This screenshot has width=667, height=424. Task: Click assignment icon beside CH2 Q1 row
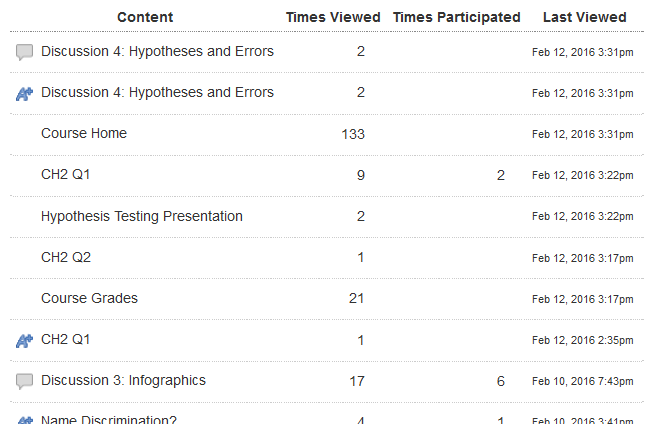pos(24,340)
